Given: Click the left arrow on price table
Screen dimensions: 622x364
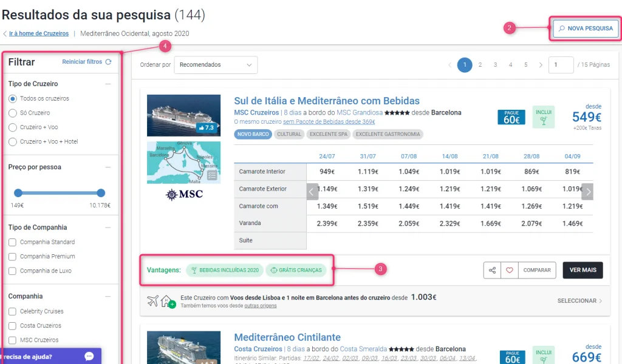Looking at the screenshot, I should tap(312, 192).
